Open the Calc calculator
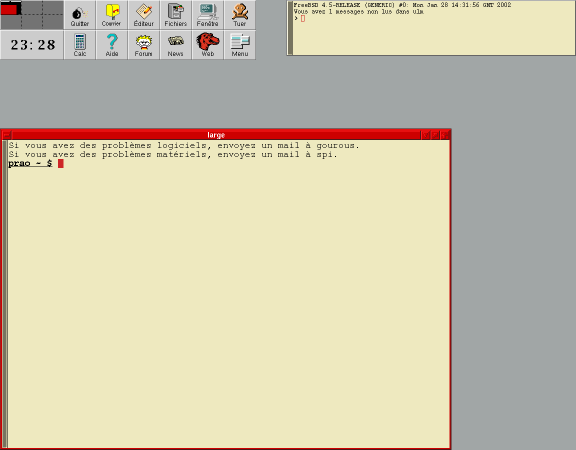The width and height of the screenshot is (576, 450). tap(80, 45)
